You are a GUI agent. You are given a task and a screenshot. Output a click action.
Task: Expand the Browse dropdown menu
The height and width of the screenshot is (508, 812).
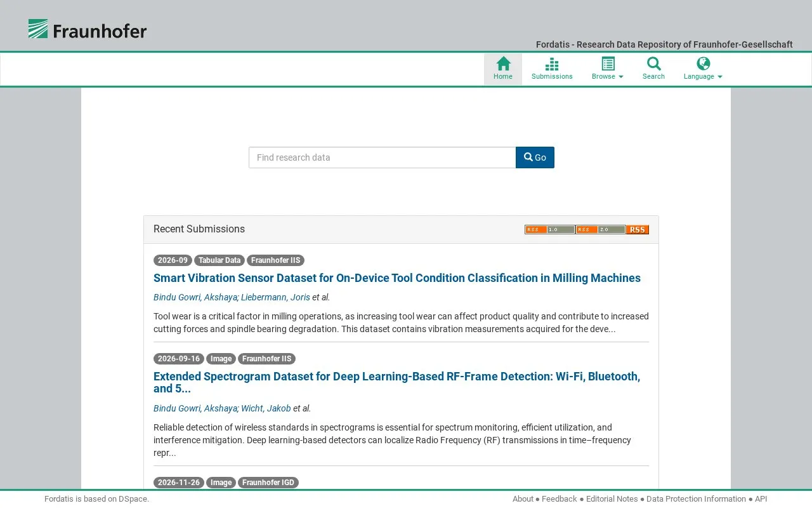point(608,69)
